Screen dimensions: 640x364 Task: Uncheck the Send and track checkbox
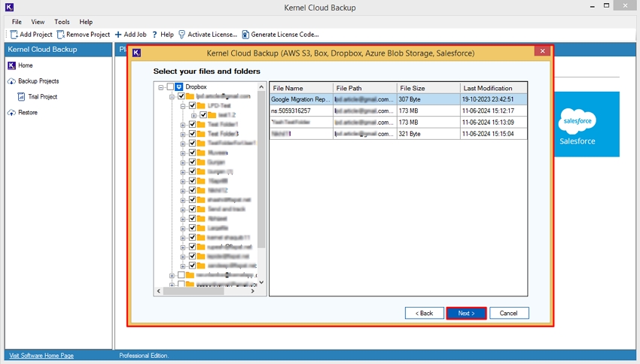[x=192, y=209]
